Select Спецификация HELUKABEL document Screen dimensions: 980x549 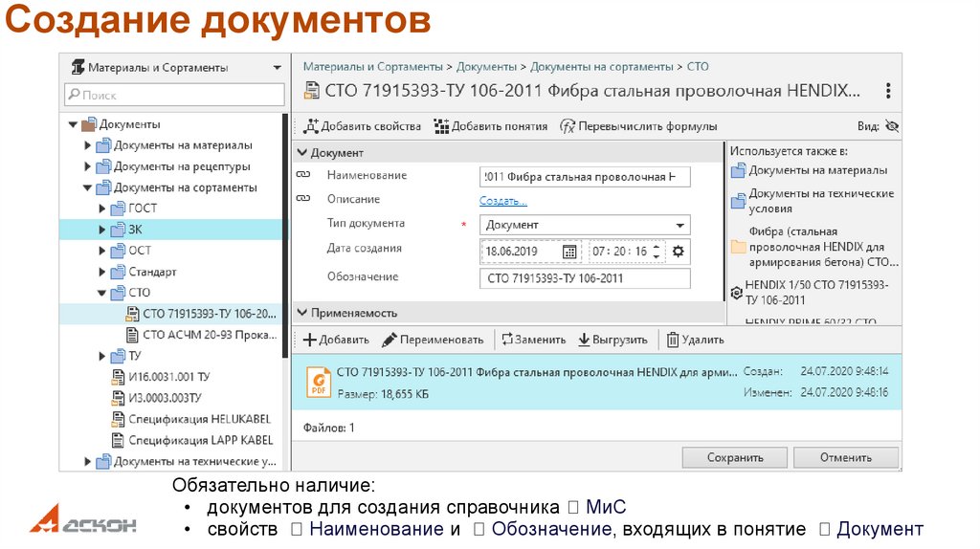190,419
